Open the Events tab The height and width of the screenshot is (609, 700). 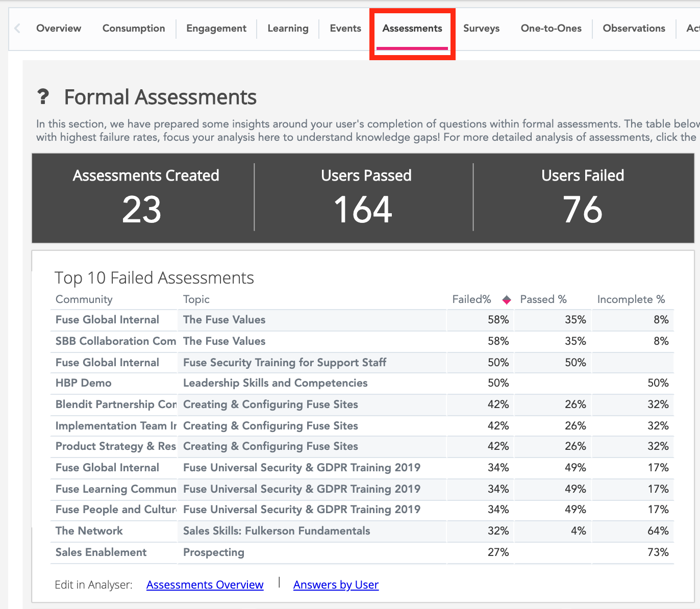[345, 29]
